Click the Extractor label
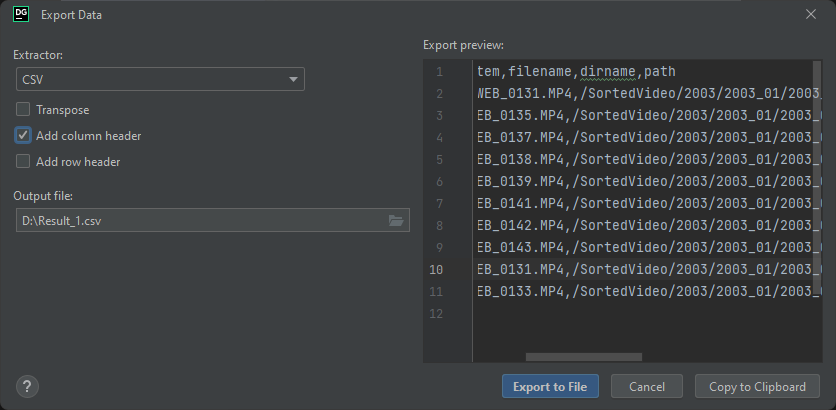The width and height of the screenshot is (836, 410). [38, 55]
